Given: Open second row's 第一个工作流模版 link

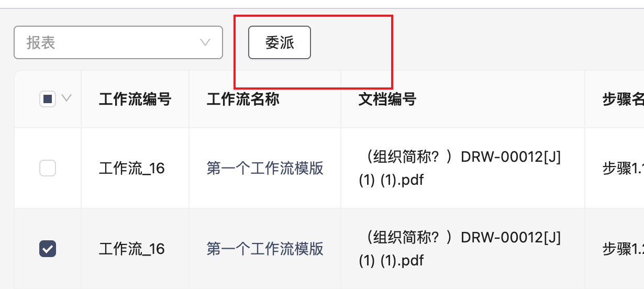Looking at the screenshot, I should pos(265,249).
